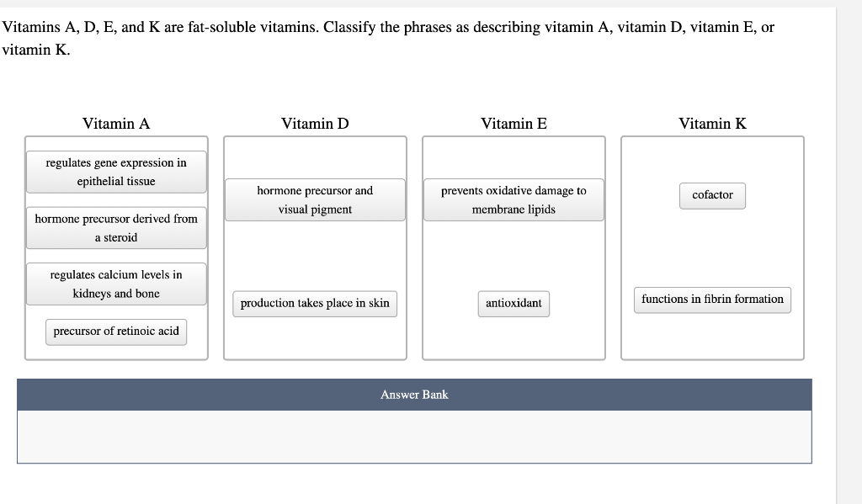The height and width of the screenshot is (504, 862).
Task: Click the question instruction text
Action: click(x=388, y=38)
